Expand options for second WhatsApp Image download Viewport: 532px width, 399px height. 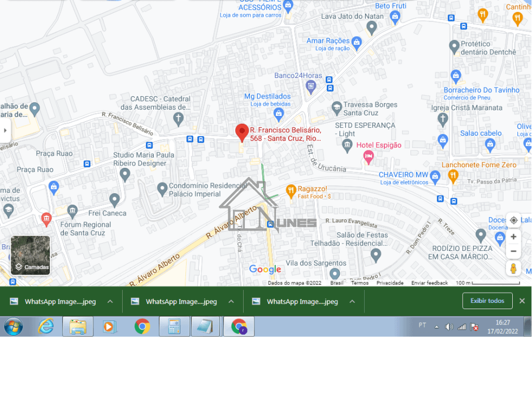231,301
